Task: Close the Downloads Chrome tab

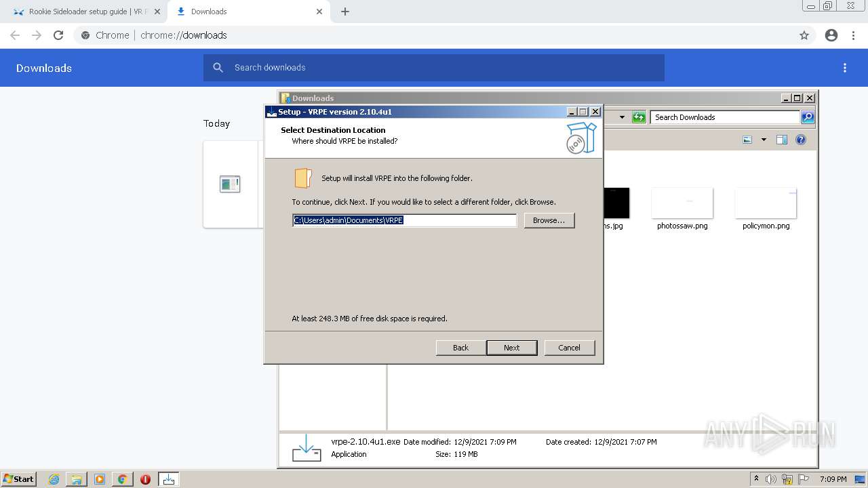Action: (x=319, y=12)
